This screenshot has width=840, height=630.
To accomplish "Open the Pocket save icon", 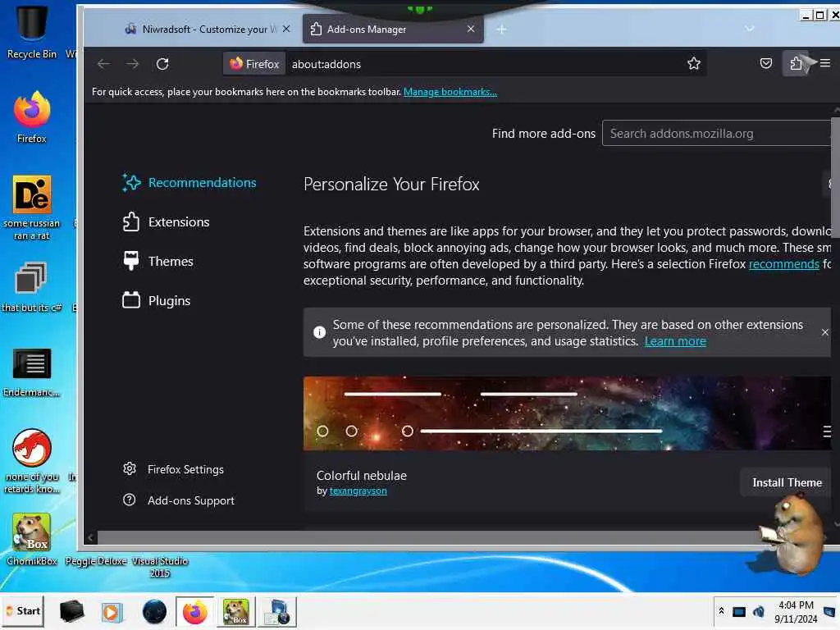I will click(766, 63).
